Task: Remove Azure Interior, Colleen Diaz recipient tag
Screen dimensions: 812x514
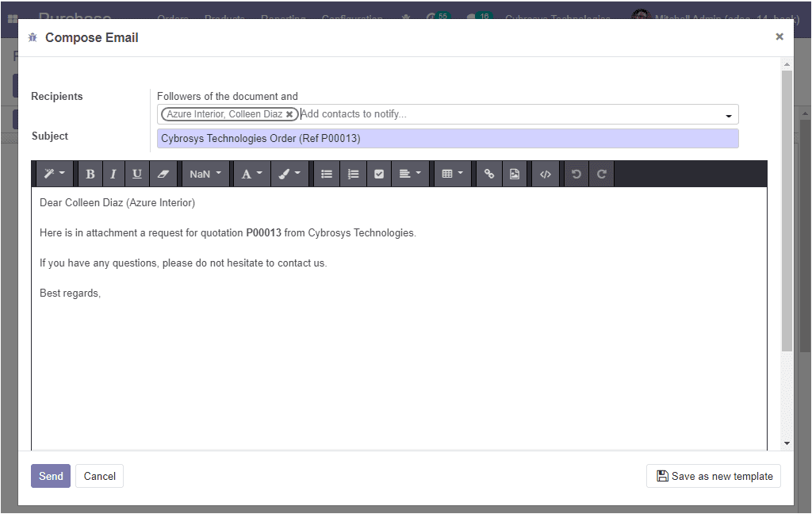Action: click(289, 114)
